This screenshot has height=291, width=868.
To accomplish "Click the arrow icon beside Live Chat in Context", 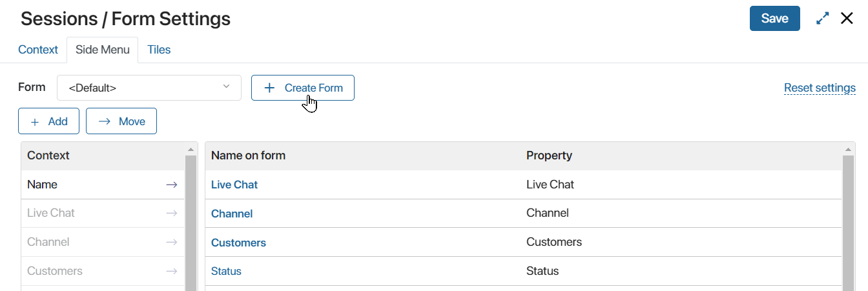I will tap(171, 213).
